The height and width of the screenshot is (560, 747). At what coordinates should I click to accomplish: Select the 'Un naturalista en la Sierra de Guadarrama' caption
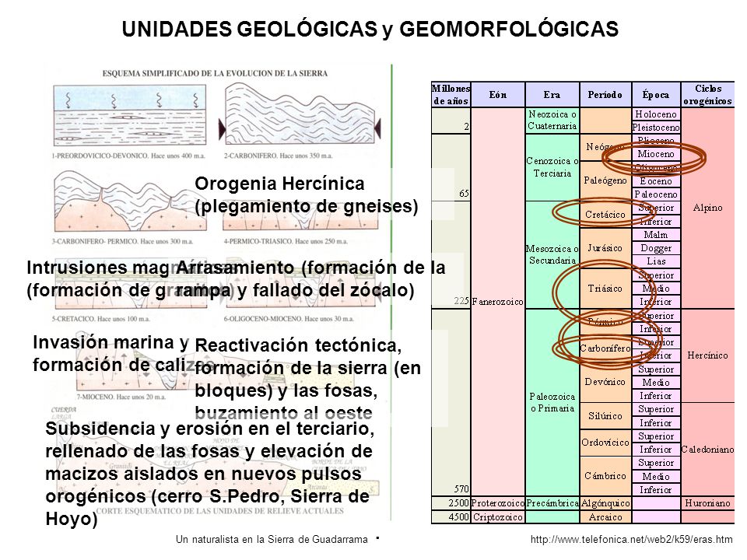pos(272,540)
